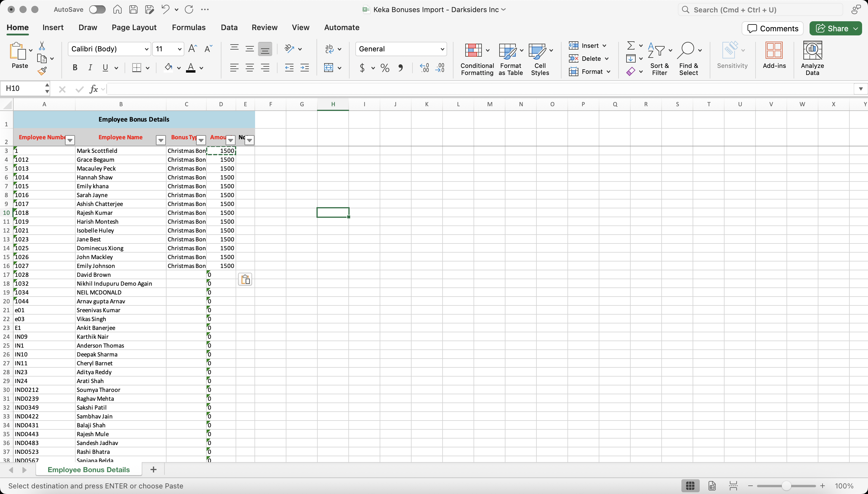This screenshot has width=868, height=494.
Task: Open the Formulas ribbon tab
Action: [x=189, y=27]
